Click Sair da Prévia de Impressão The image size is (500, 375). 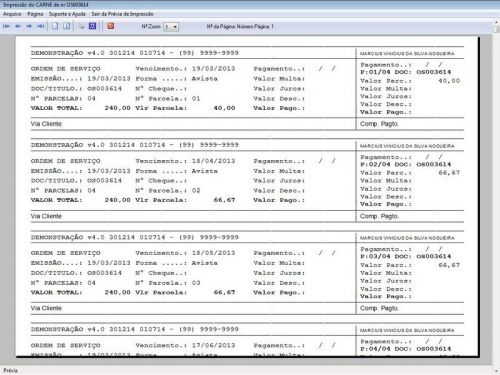pos(122,14)
